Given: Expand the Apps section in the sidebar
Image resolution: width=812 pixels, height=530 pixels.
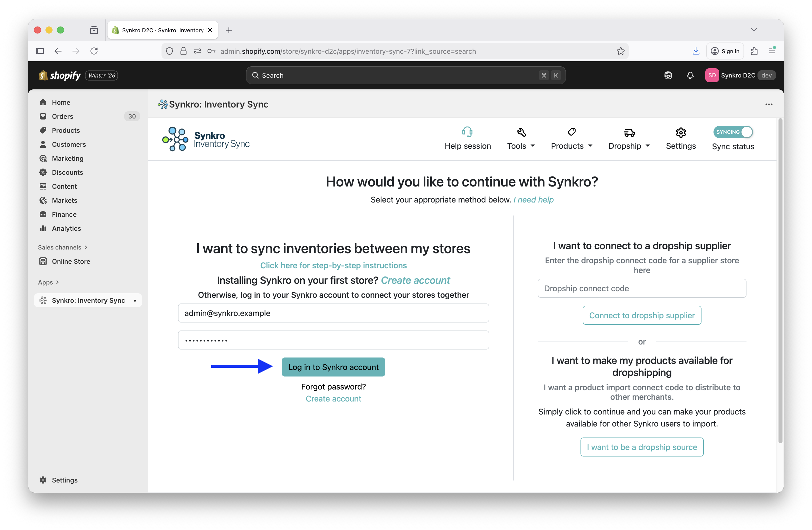Looking at the screenshot, I should coord(48,282).
